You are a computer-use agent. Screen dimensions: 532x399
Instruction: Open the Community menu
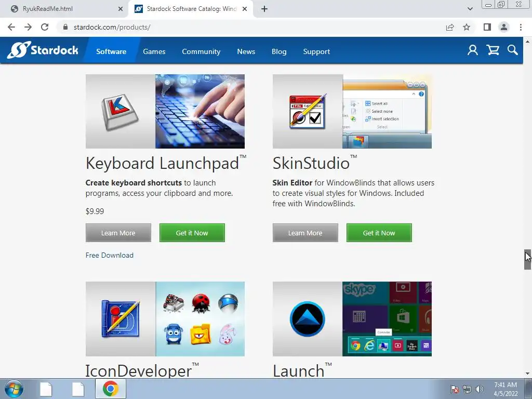pyautogui.click(x=201, y=51)
